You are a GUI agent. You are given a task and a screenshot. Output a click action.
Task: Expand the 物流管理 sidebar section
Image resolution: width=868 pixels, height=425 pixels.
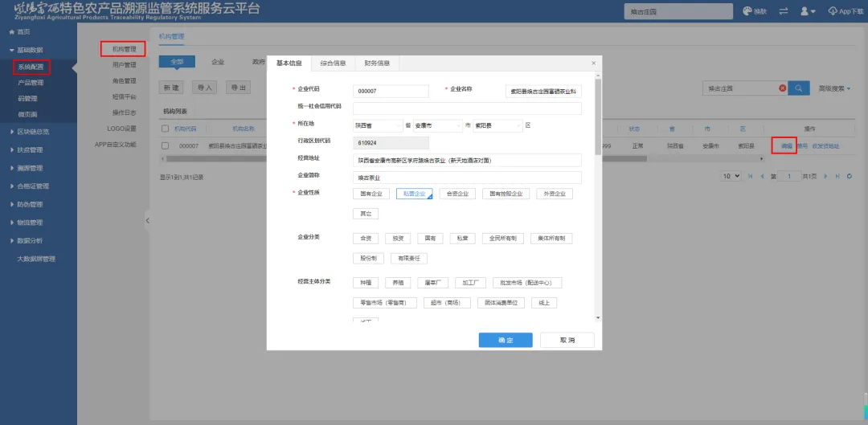30,223
